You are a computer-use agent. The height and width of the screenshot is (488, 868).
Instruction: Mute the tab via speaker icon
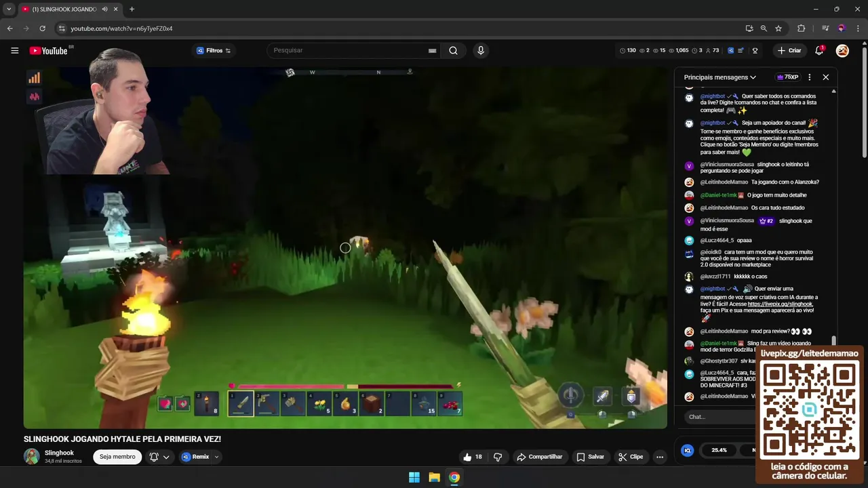[x=104, y=9]
